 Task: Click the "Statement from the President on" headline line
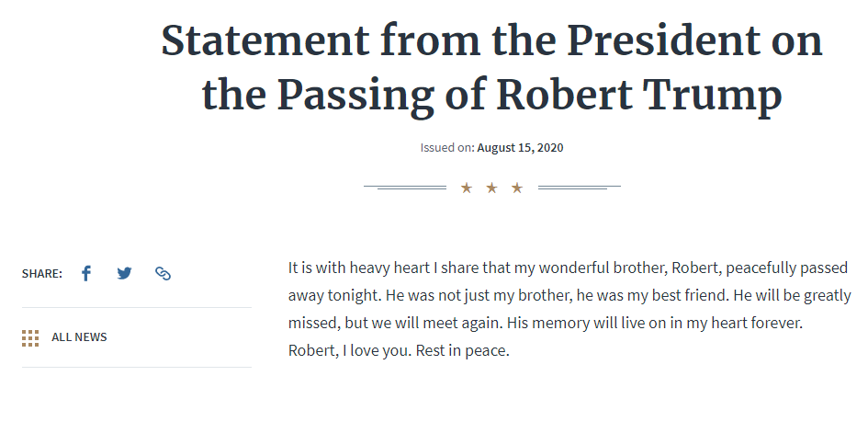click(491, 41)
